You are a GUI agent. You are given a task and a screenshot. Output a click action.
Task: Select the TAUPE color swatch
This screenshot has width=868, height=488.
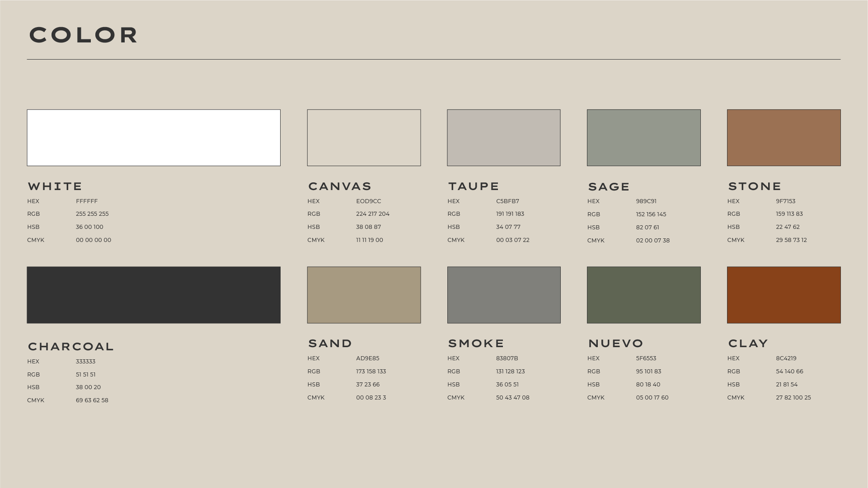[x=504, y=137]
